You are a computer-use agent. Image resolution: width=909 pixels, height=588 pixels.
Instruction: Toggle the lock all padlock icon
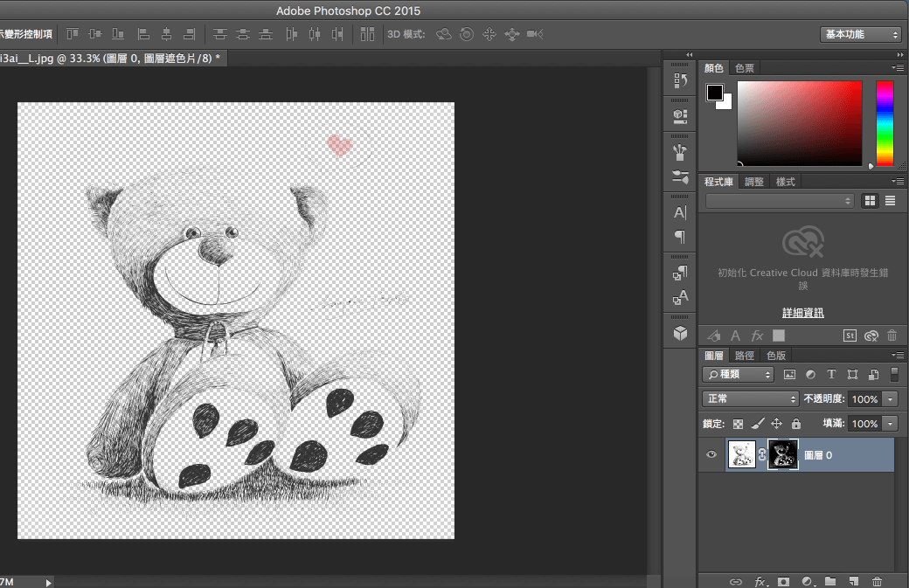click(x=795, y=423)
